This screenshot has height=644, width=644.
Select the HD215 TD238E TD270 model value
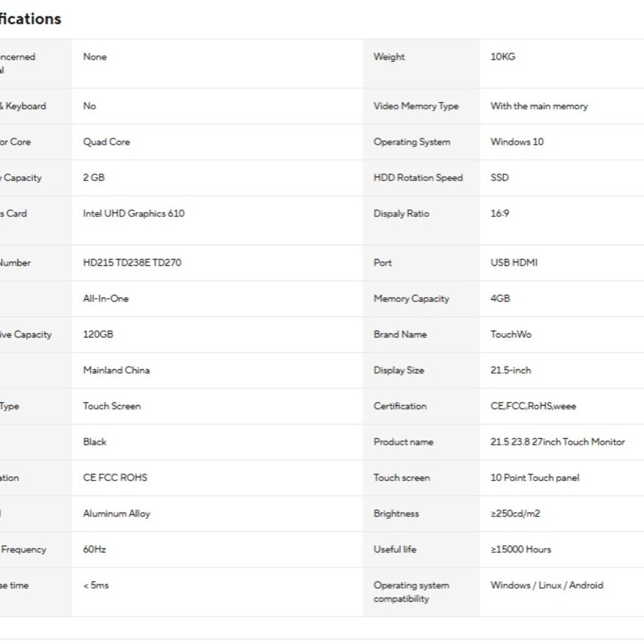(132, 263)
